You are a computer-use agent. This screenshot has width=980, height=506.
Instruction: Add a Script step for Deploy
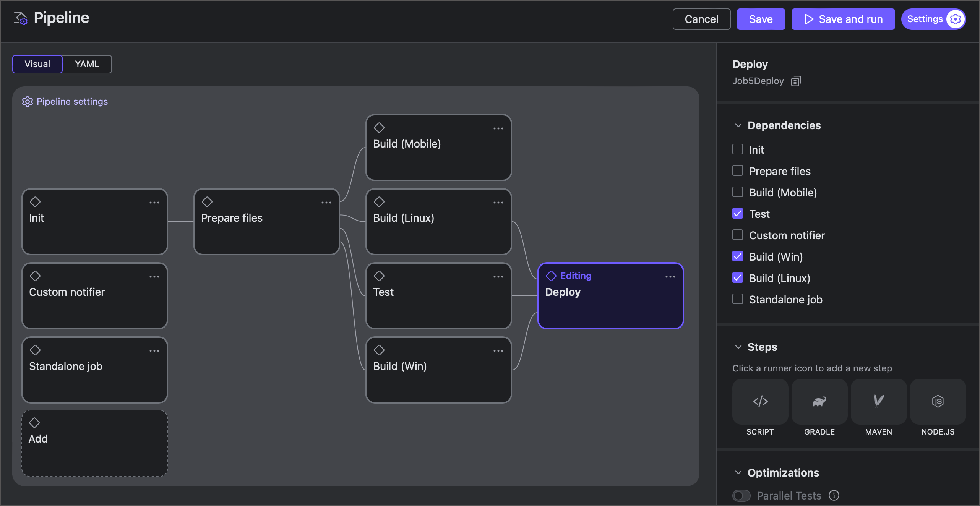pyautogui.click(x=760, y=402)
